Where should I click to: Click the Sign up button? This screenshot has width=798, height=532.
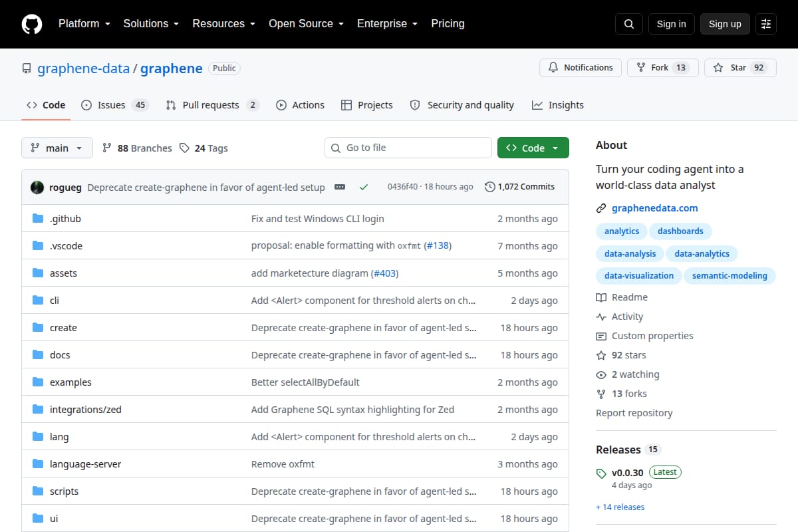pyautogui.click(x=725, y=24)
